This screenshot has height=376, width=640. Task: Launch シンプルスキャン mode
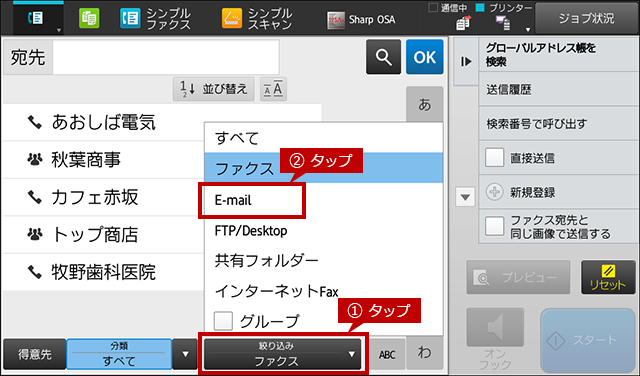pyautogui.click(x=257, y=19)
